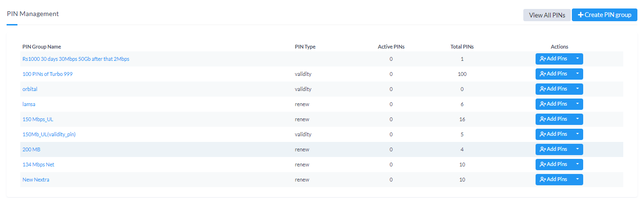Image resolution: width=644 pixels, height=198 pixels.
Task: Expand action caret for orbital row
Action: (x=578, y=89)
